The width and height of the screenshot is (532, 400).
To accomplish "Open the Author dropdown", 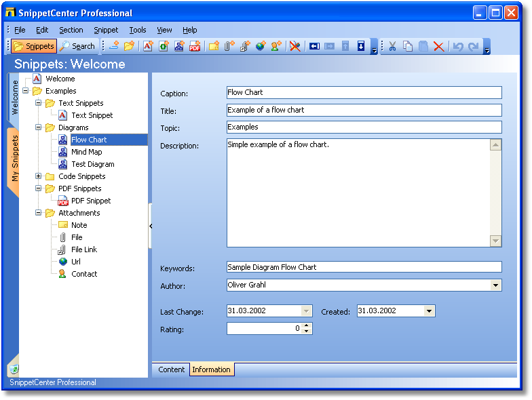I will click(x=495, y=285).
